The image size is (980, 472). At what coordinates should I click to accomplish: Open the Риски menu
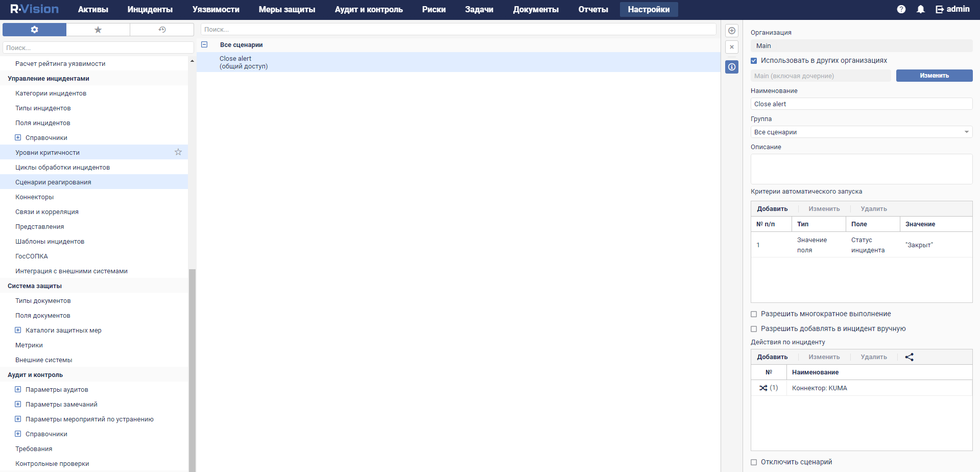pos(434,10)
